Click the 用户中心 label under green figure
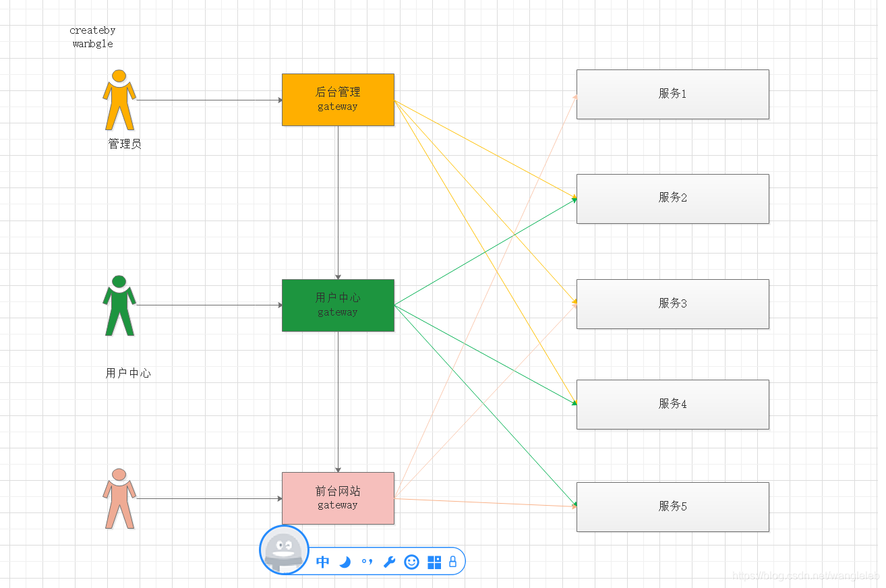 coord(128,373)
